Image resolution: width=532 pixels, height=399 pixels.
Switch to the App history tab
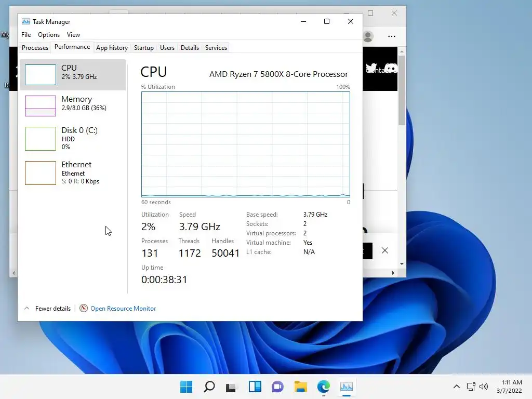tap(112, 48)
